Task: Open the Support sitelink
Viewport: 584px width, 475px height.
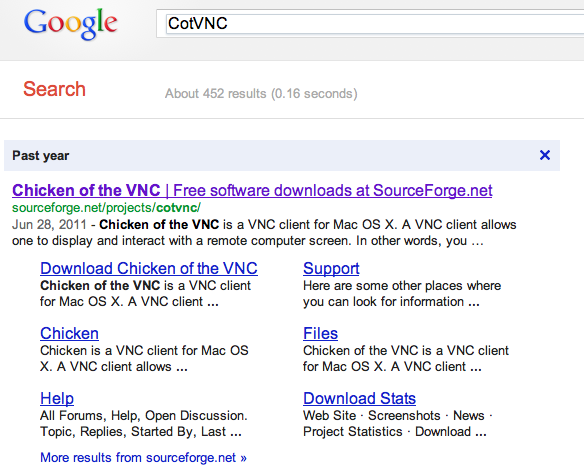Action: (x=331, y=268)
